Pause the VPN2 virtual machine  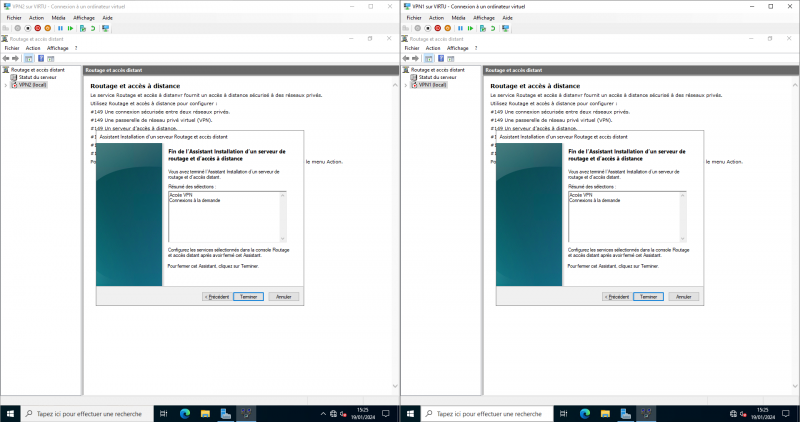tap(60, 29)
